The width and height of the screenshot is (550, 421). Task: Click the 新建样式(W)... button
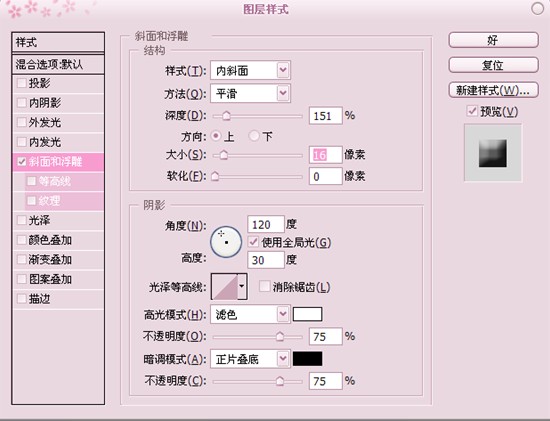[x=493, y=90]
